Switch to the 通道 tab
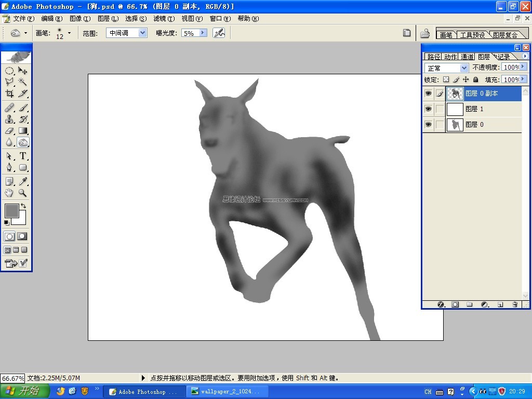 467,57
